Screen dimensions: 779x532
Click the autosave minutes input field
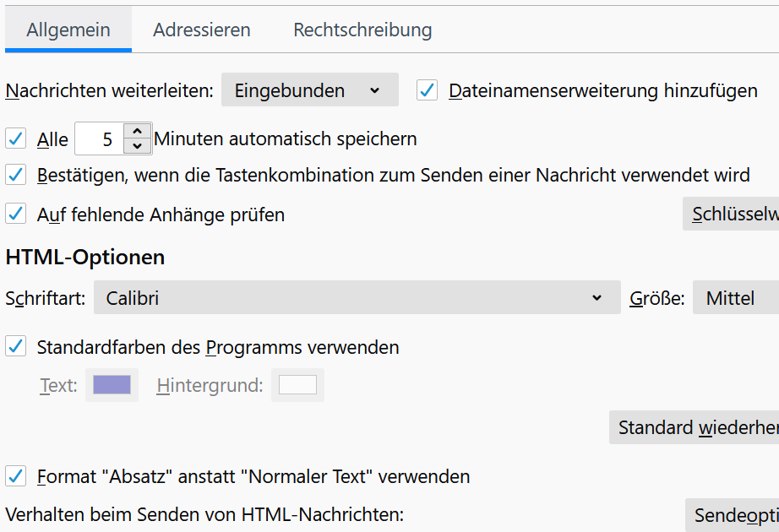pyautogui.click(x=100, y=139)
